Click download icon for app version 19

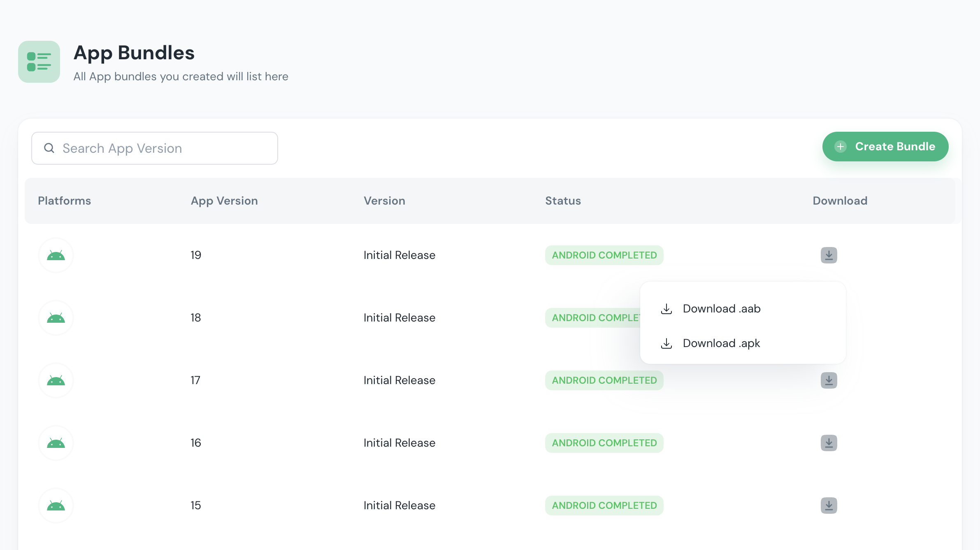tap(829, 255)
